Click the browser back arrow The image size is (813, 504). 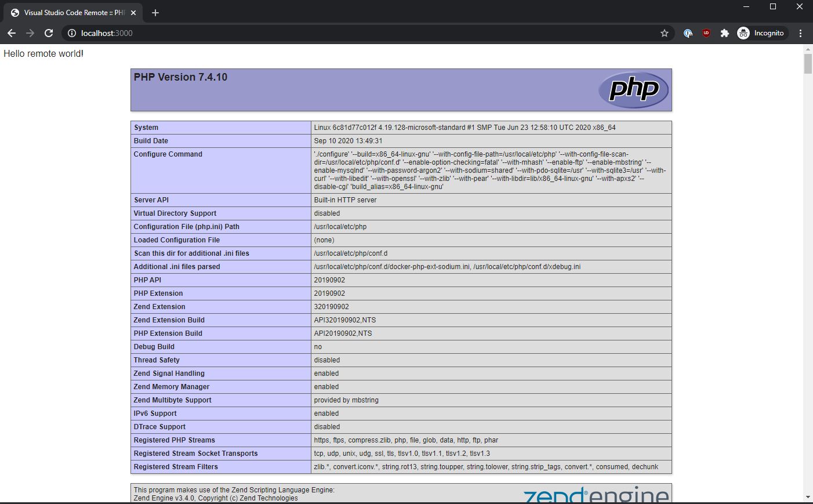coord(12,33)
